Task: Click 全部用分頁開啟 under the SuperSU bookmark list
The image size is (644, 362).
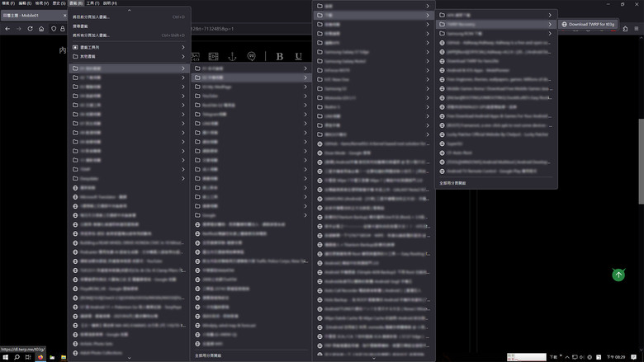Action: [496, 183]
